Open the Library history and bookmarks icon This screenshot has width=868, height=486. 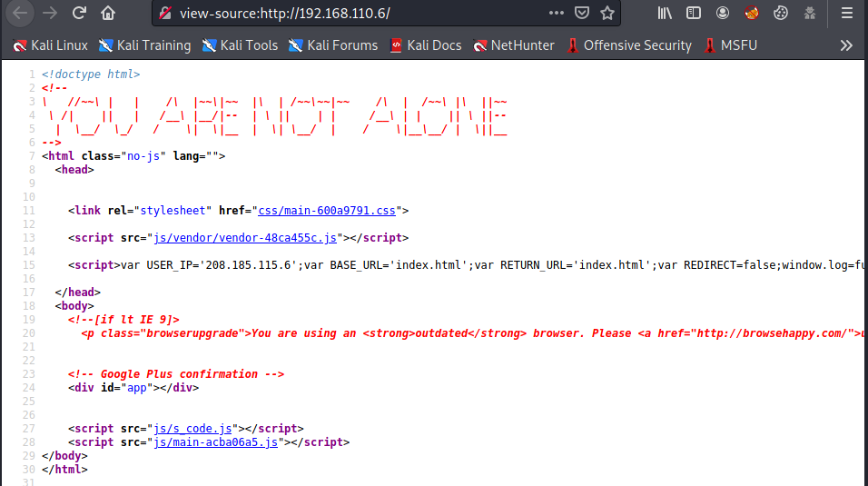tap(666, 14)
